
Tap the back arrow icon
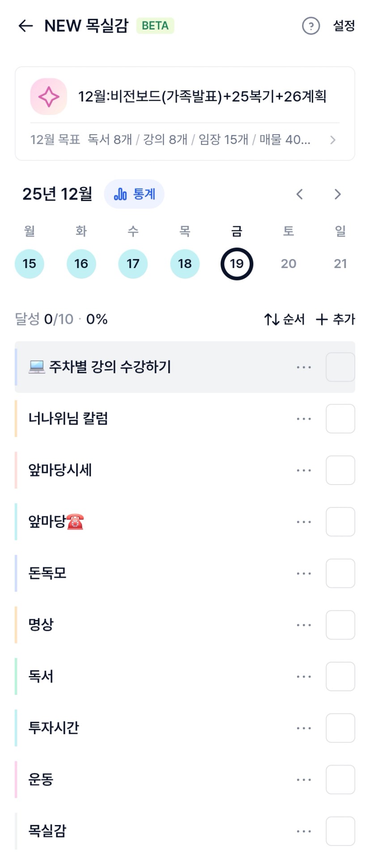click(26, 26)
